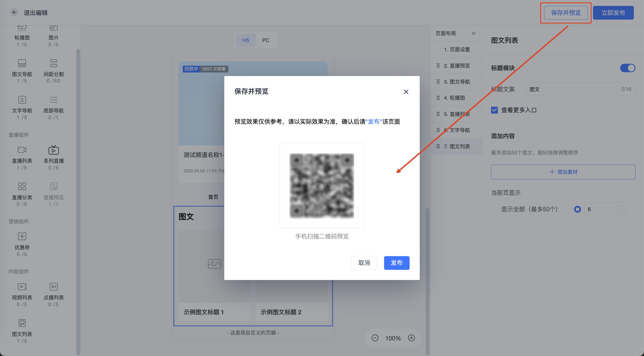Select the custom count radio button
The image size is (644, 356).
[x=577, y=209]
